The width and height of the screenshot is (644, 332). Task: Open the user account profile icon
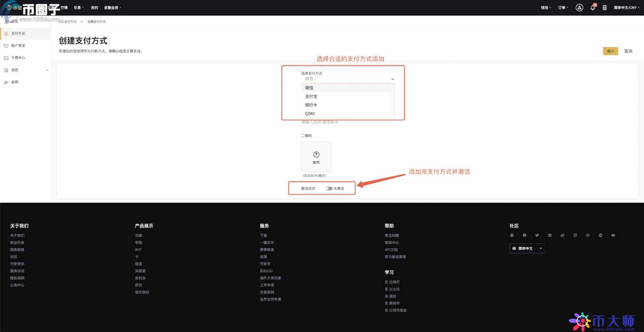pyautogui.click(x=579, y=8)
